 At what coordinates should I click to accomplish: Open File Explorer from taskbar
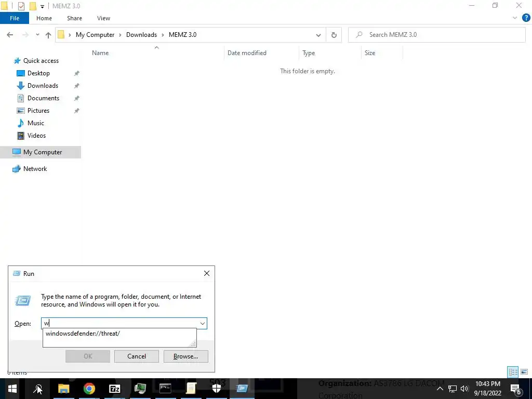point(63,389)
